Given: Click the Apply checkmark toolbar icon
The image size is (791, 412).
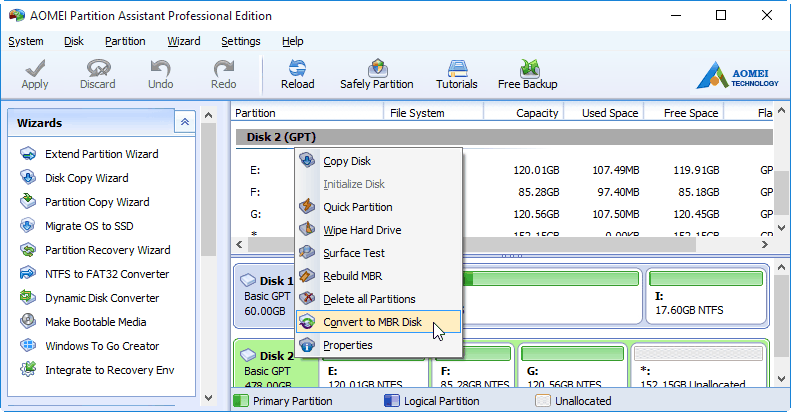Looking at the screenshot, I should (x=35, y=68).
